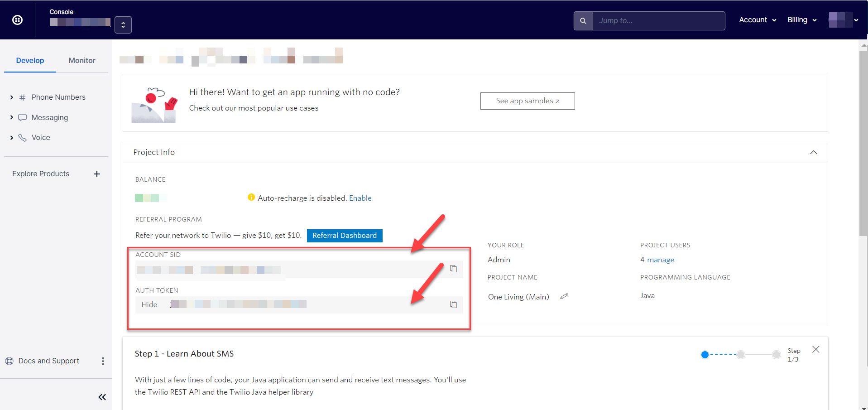Expand the Messaging chevron
The height and width of the screenshot is (410, 868).
pos(12,117)
